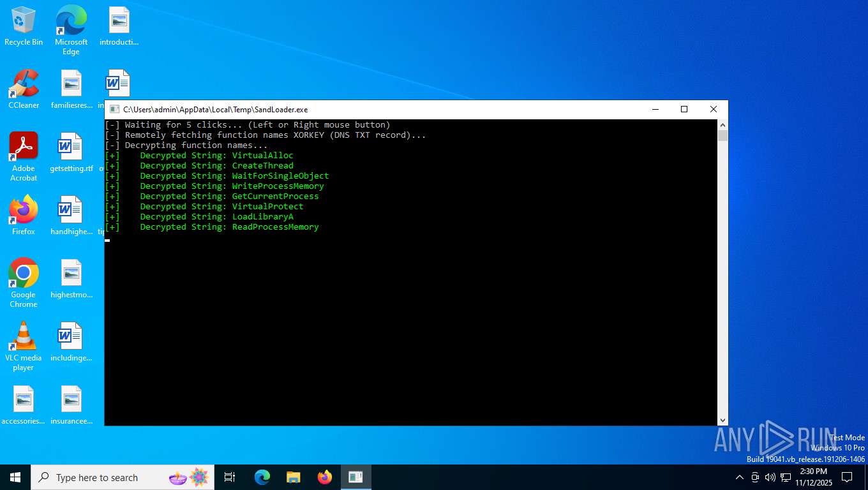Click the 'Decrypted String: VirtualAlloc' console line
Screen dimensions: 868x490
(x=199, y=156)
